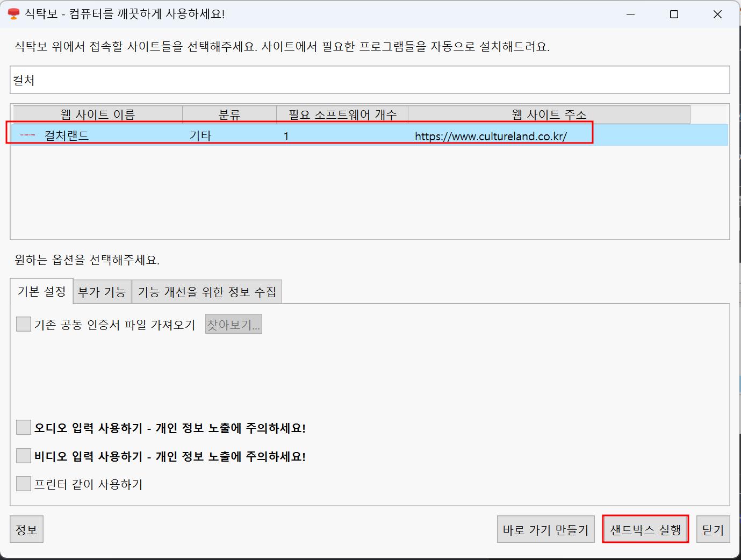Screen dimensions: 741x560
Task: Open the 기능 개선을 위한 정보 수집 tab
Action: click(x=207, y=292)
